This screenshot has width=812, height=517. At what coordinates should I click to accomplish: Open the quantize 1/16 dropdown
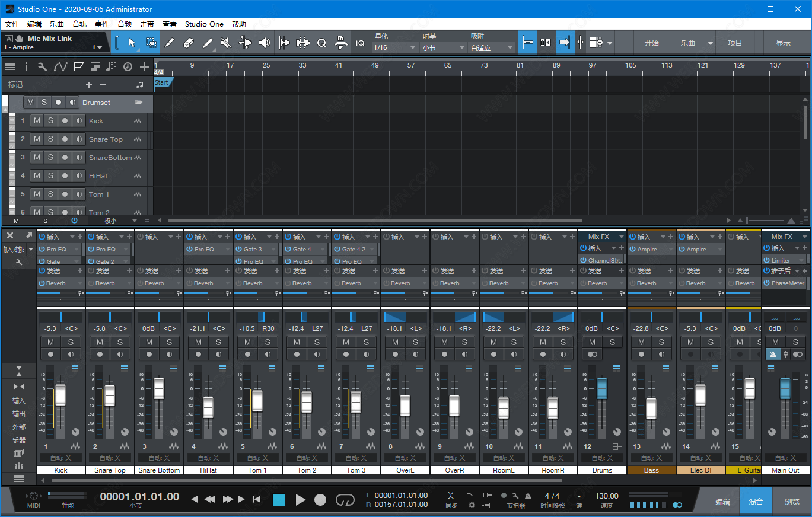coord(395,47)
